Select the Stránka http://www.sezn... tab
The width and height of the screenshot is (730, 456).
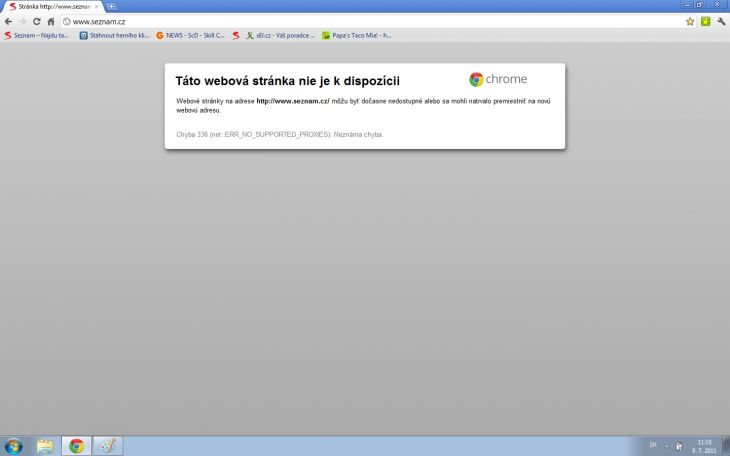coord(53,7)
